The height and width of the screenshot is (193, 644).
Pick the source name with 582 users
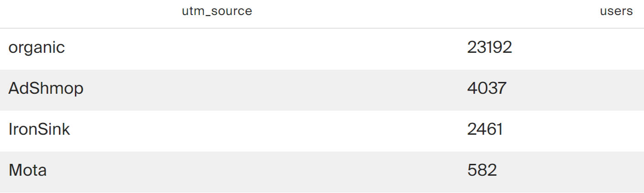tap(27, 170)
